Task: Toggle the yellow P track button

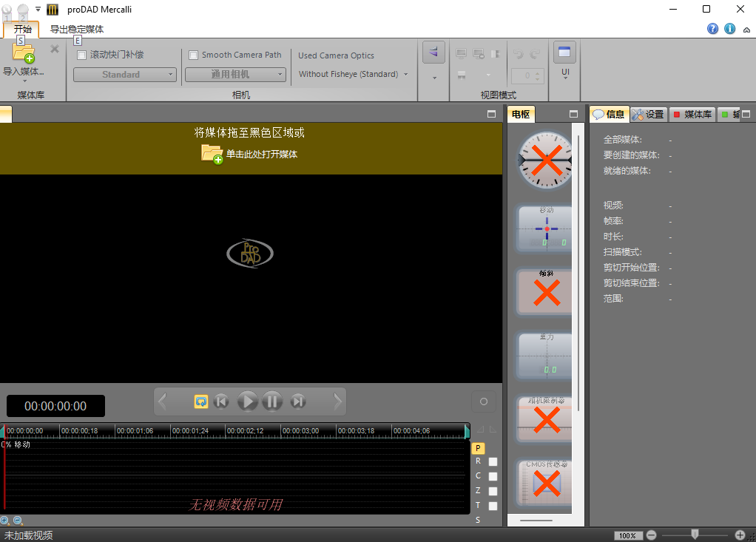Action: 478,448
